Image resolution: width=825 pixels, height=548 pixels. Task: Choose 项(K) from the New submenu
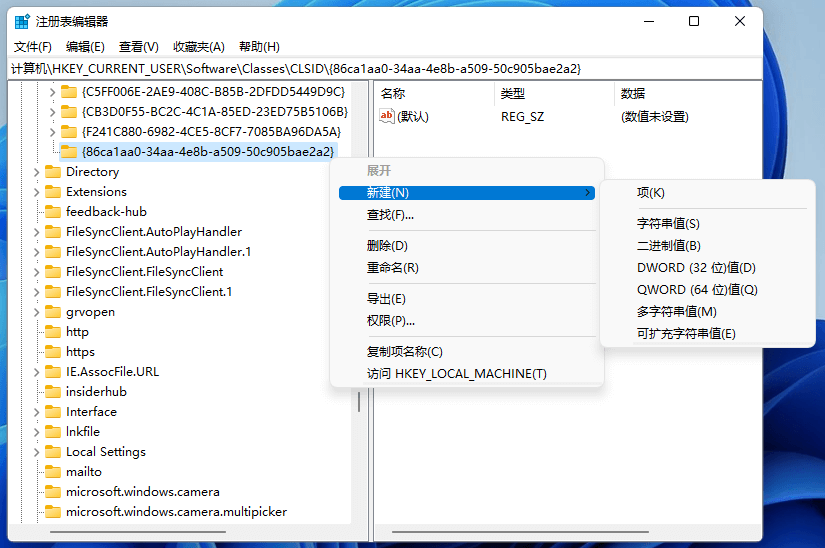(x=650, y=193)
